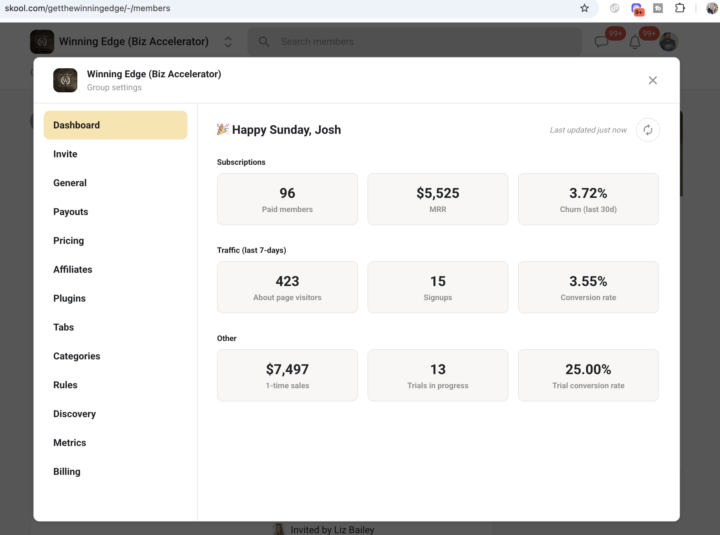Image resolution: width=720 pixels, height=535 pixels.
Task: Click the $5,525 MRR card
Action: point(438,199)
